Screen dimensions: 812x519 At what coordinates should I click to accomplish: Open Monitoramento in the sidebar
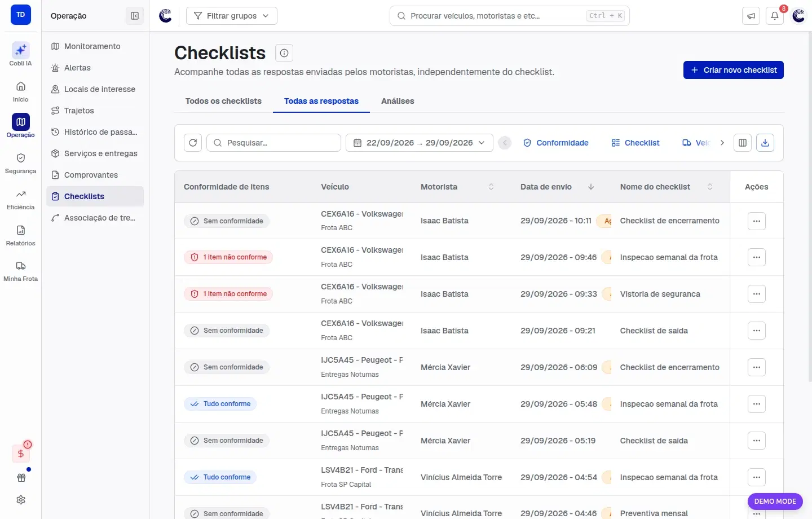(x=95, y=46)
